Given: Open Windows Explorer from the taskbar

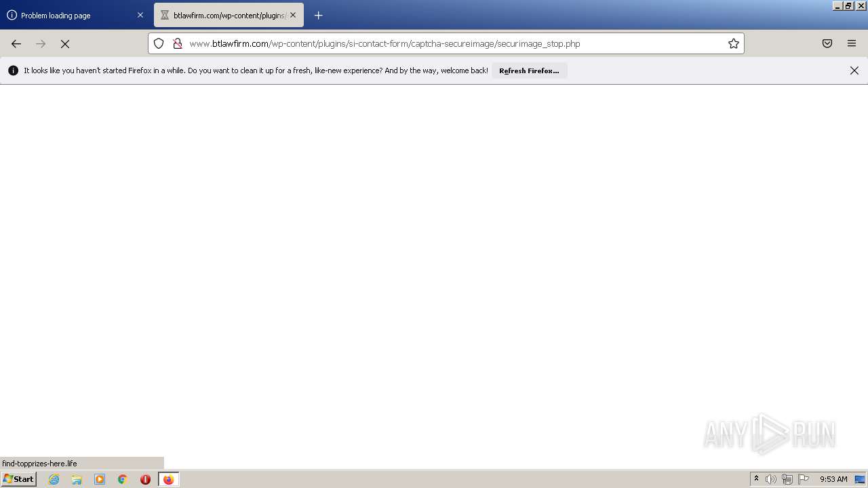Looking at the screenshot, I should point(77,479).
